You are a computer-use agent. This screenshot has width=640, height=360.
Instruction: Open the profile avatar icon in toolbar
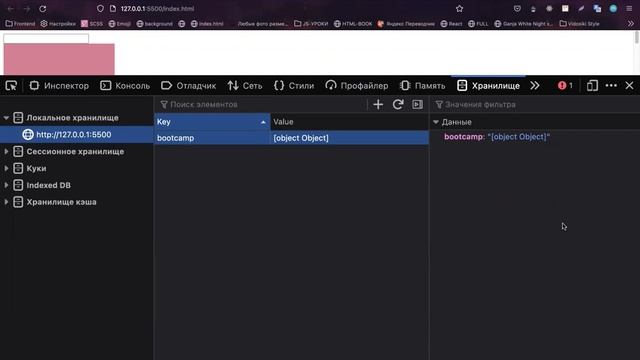(x=613, y=9)
